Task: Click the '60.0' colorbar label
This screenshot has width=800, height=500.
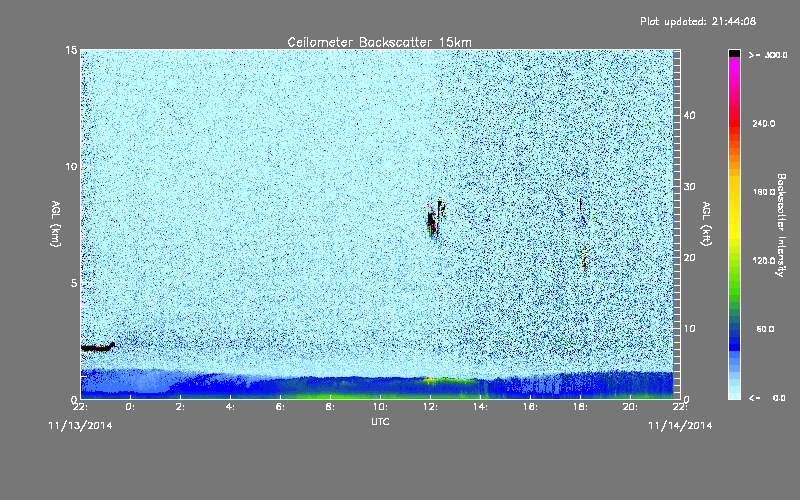Action: click(765, 330)
